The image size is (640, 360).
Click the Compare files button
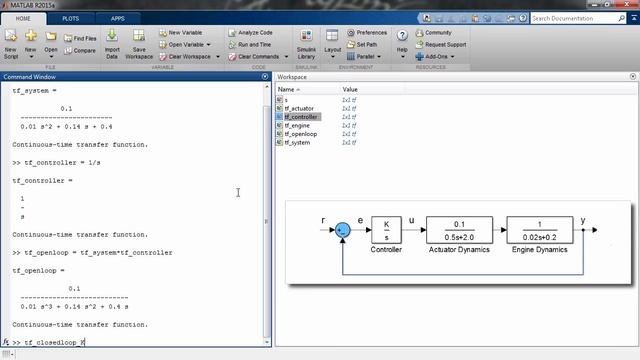pyautogui.click(x=80, y=51)
